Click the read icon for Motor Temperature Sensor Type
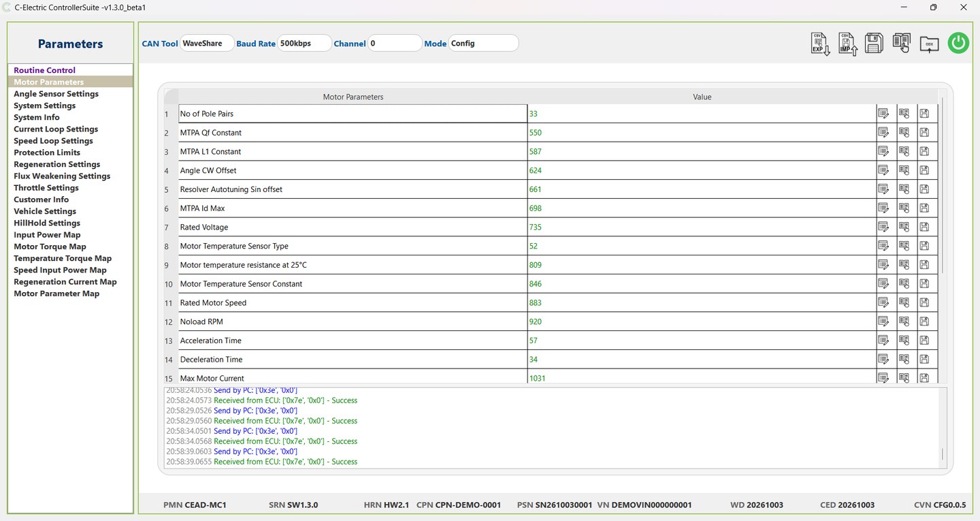This screenshot has height=521, width=980. [904, 246]
